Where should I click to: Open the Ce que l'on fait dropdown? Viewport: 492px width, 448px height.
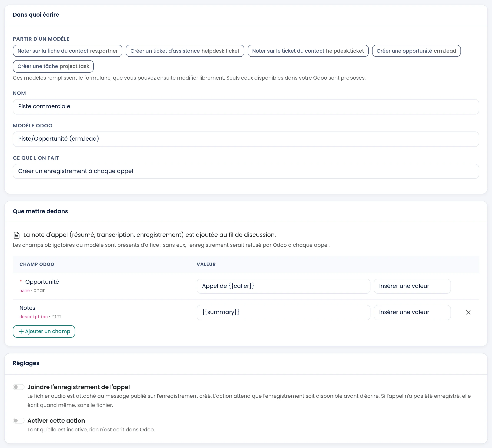(x=246, y=171)
